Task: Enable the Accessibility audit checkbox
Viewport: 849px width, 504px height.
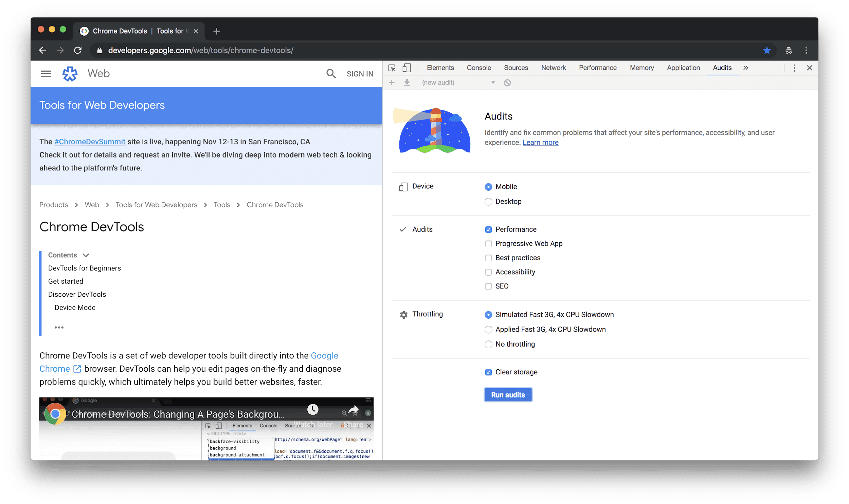Action: click(x=489, y=272)
